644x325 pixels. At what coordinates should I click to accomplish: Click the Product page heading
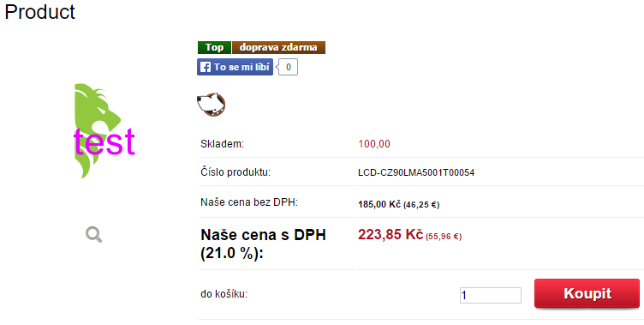tap(40, 11)
